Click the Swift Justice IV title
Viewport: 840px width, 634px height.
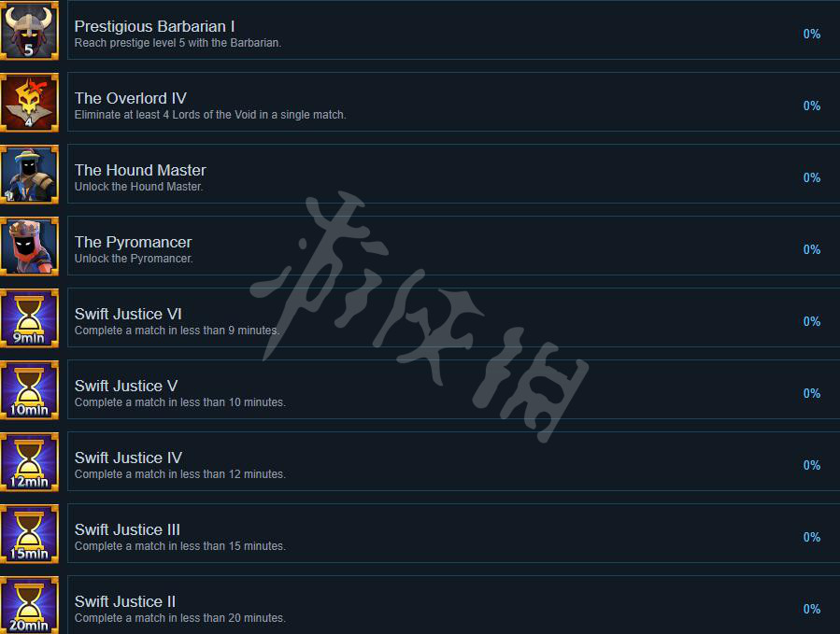point(128,458)
